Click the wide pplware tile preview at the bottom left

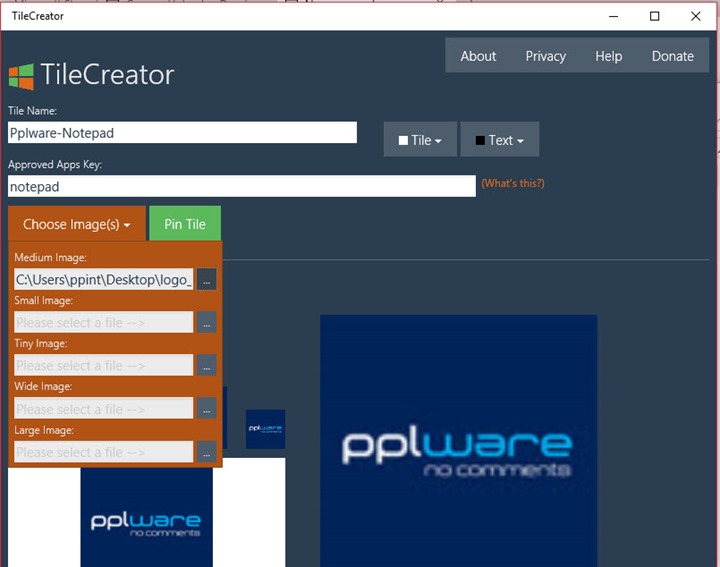[146, 516]
